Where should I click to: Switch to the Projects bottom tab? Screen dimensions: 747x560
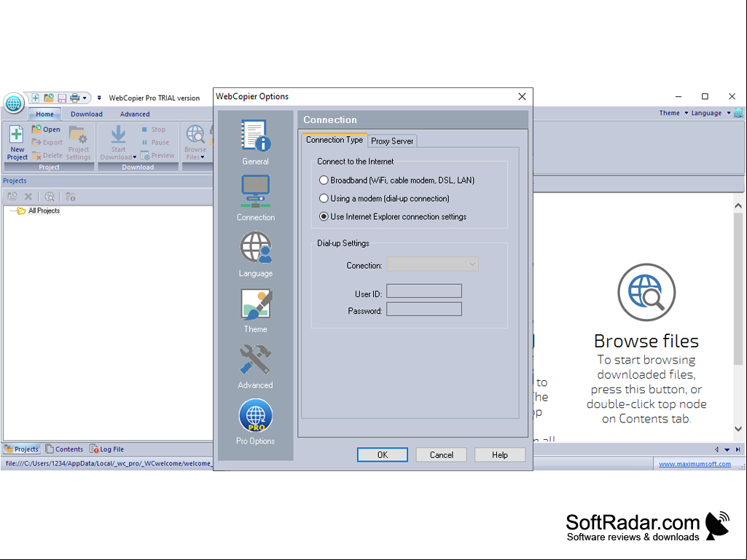click(21, 449)
